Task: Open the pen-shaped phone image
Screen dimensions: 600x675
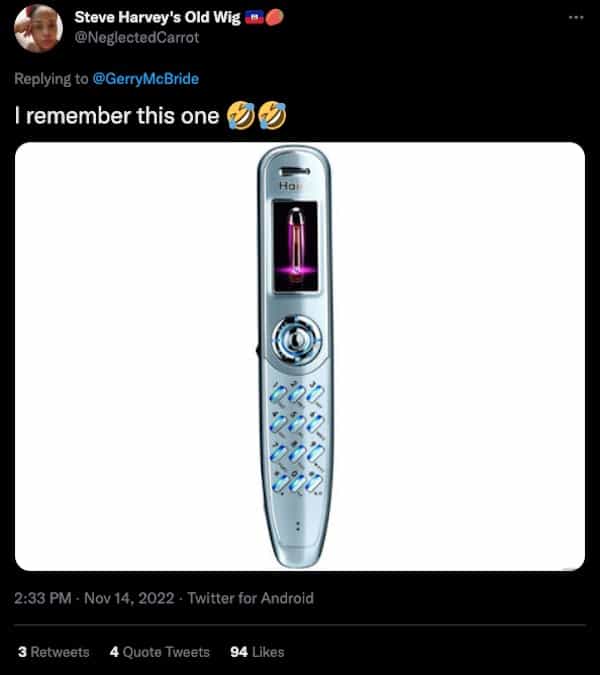Action: (300, 356)
